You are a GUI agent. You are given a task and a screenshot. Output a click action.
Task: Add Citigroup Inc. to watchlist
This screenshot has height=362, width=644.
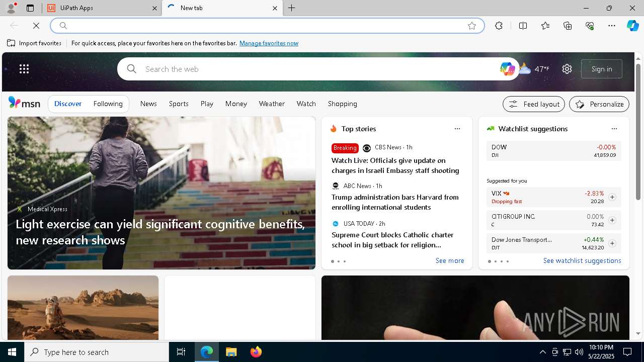point(612,220)
